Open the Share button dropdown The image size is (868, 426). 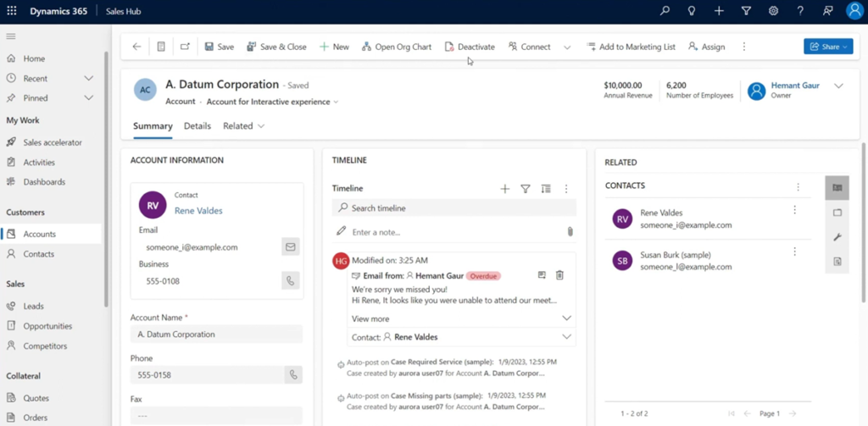pyautogui.click(x=829, y=47)
